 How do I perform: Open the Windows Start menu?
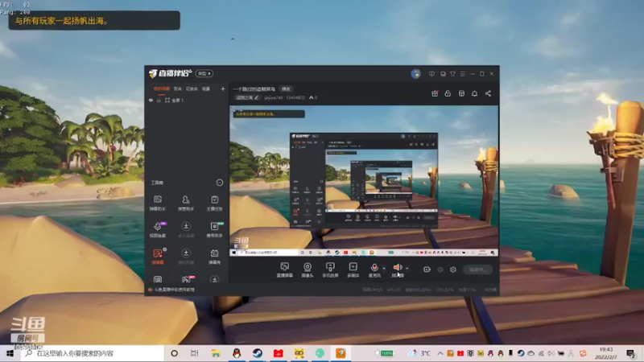tap(10, 353)
